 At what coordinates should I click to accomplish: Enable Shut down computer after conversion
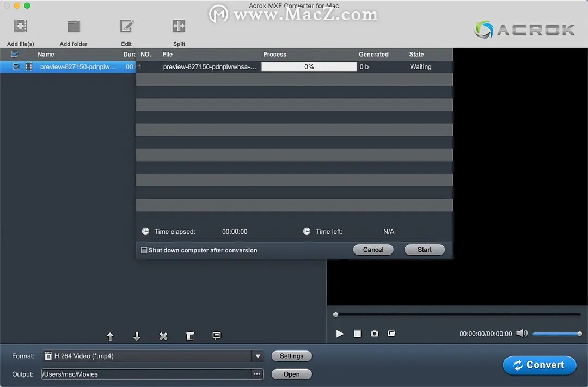pos(144,250)
